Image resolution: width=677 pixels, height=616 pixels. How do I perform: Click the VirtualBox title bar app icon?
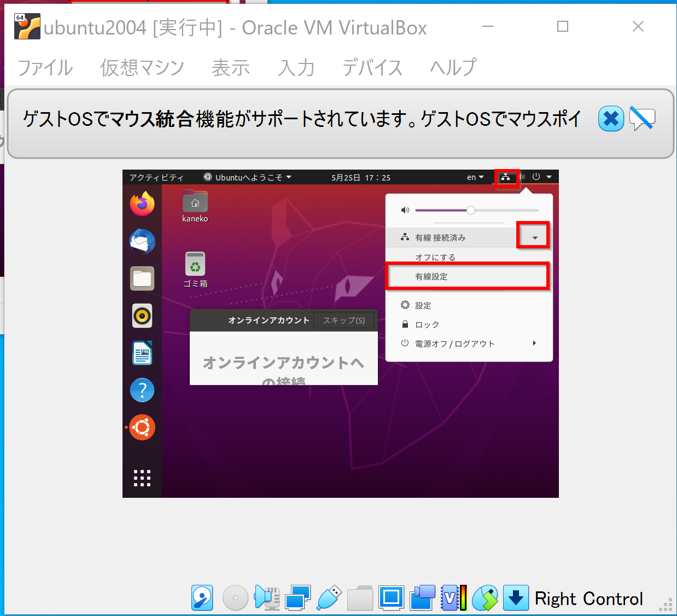(27, 26)
